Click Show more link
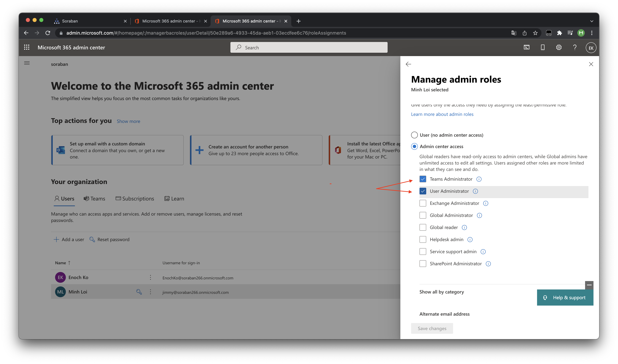 click(128, 121)
